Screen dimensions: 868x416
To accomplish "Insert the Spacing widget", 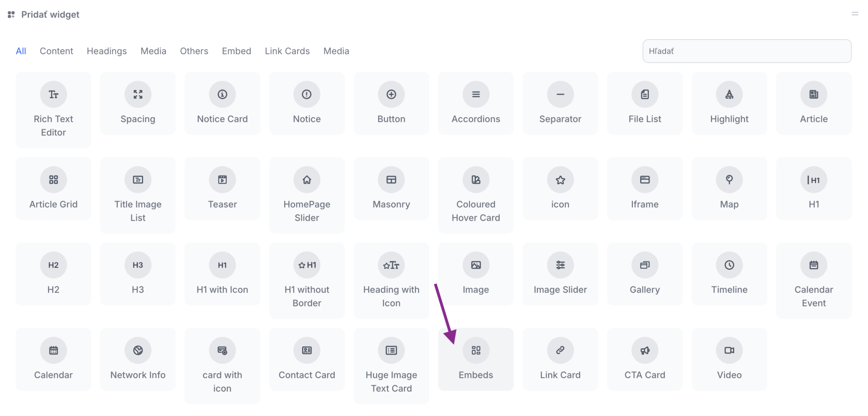I will pyautogui.click(x=138, y=103).
